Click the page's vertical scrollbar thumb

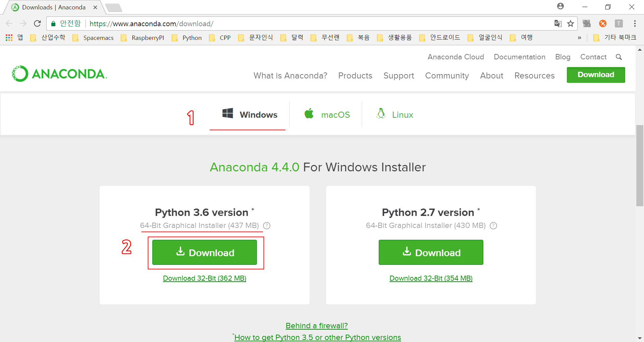[640, 165]
